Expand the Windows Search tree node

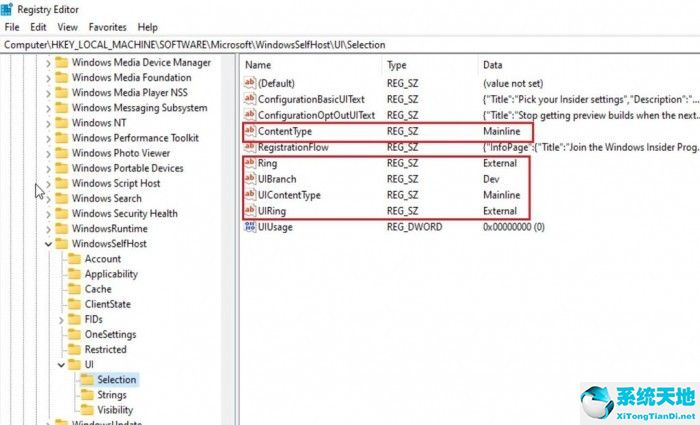[48, 199]
